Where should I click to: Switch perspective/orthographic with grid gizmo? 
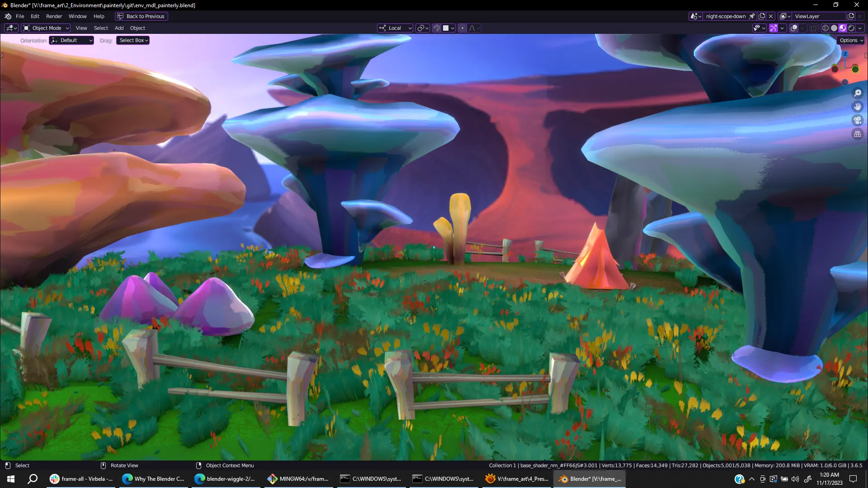pyautogui.click(x=858, y=134)
